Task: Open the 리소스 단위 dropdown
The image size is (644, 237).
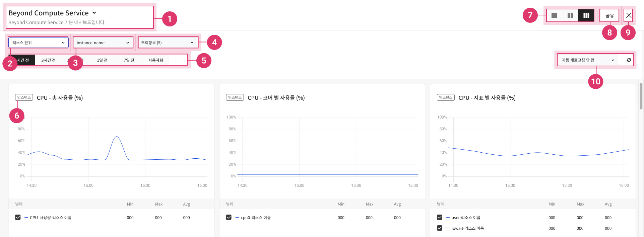Action: 38,43
